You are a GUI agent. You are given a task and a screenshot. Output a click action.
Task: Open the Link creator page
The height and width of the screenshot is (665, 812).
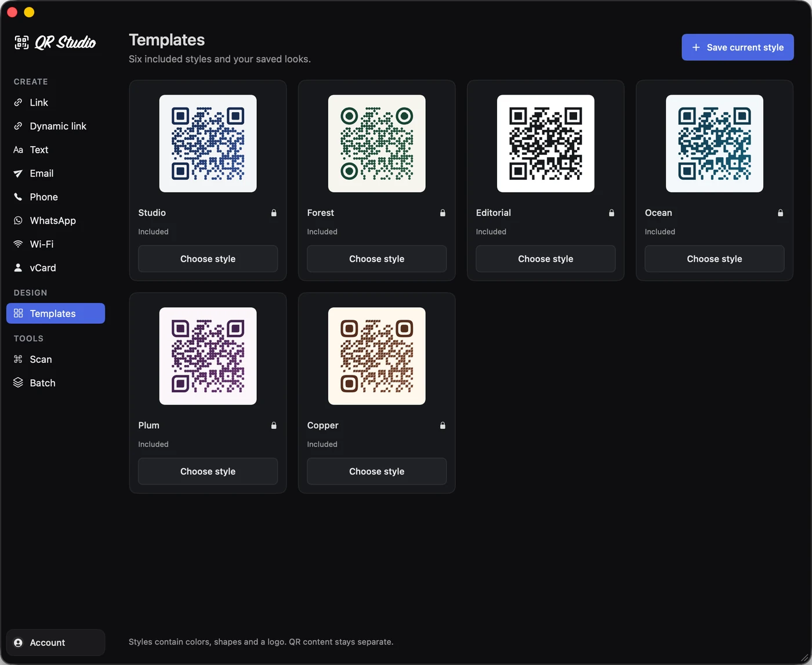[x=56, y=102]
